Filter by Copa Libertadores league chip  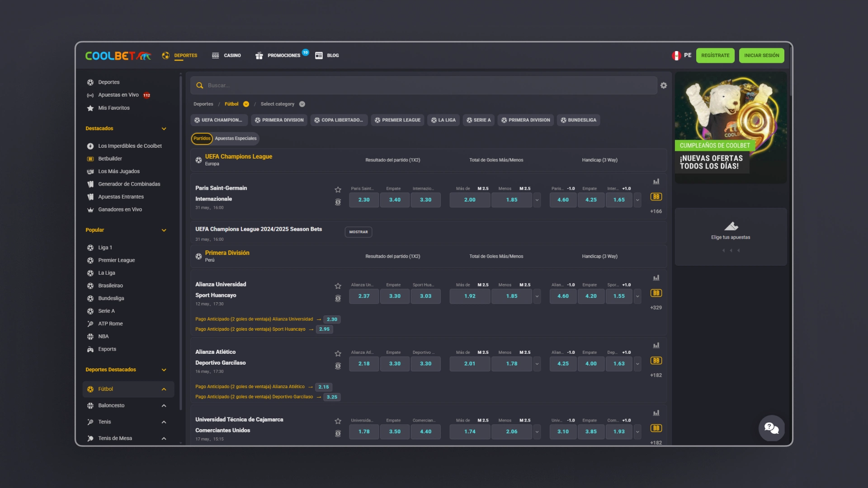(x=339, y=120)
